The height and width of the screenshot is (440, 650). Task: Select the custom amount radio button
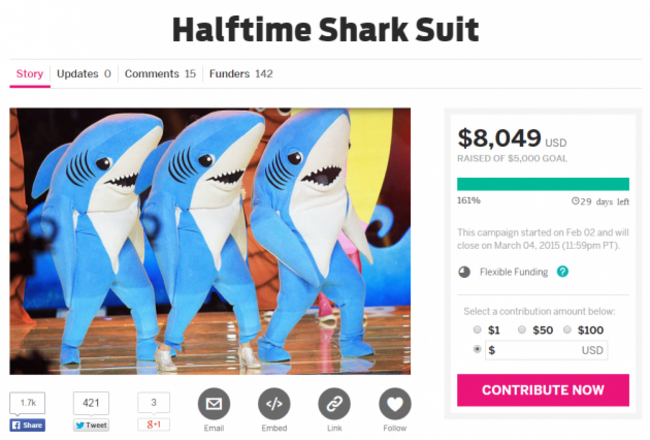(x=477, y=349)
